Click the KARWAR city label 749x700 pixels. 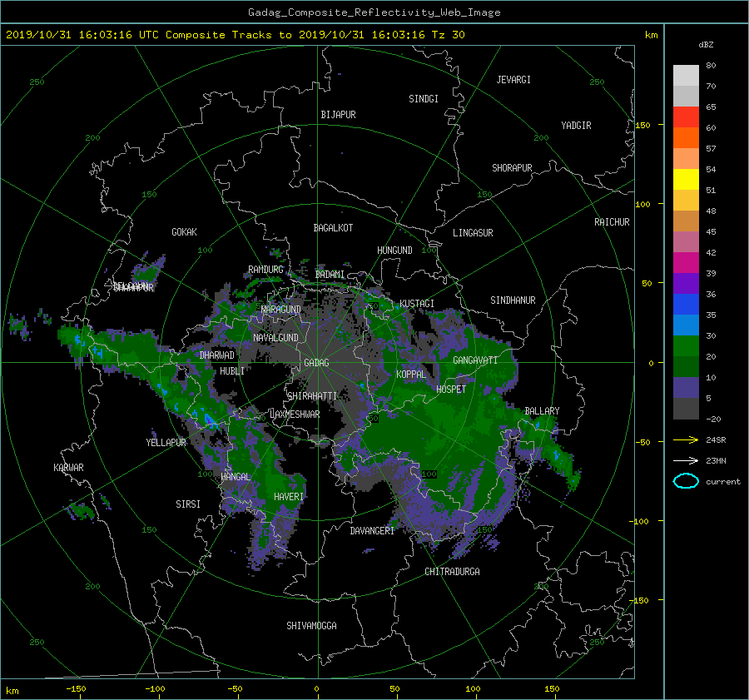pos(69,467)
